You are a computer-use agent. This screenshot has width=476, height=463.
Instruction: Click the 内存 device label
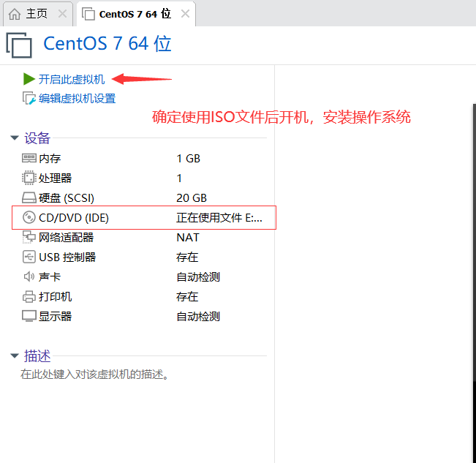coord(50,158)
